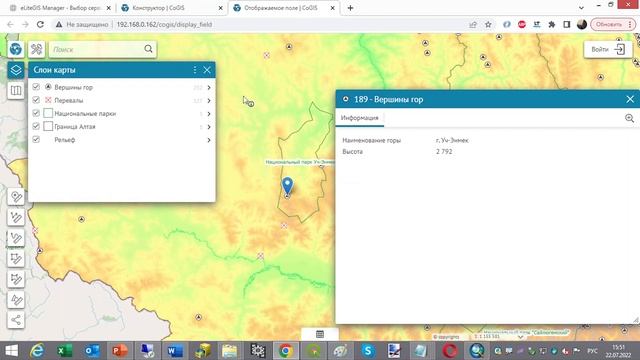This screenshot has width=640, height=360.
Task: Open the layers panel three-dot options menu
Action: click(195, 70)
